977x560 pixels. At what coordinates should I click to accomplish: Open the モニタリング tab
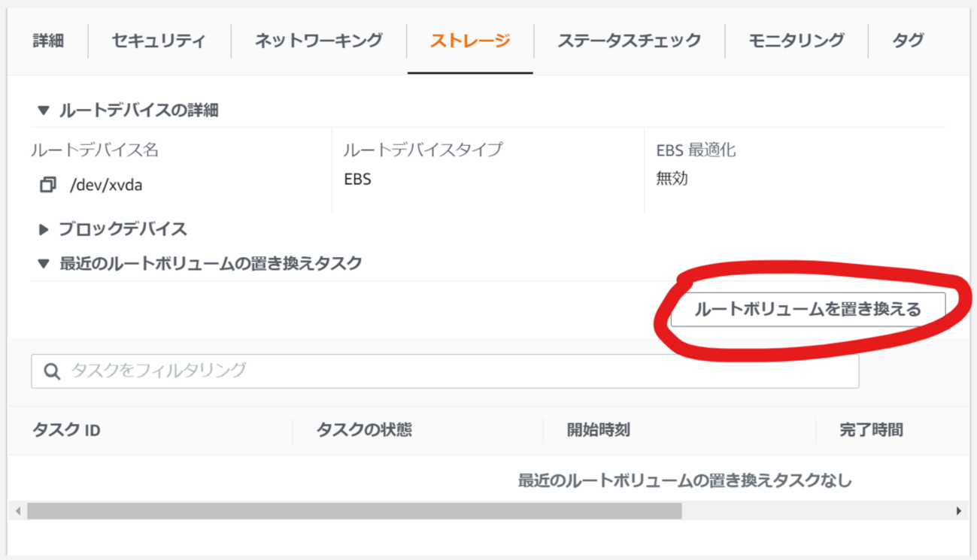[x=796, y=41]
